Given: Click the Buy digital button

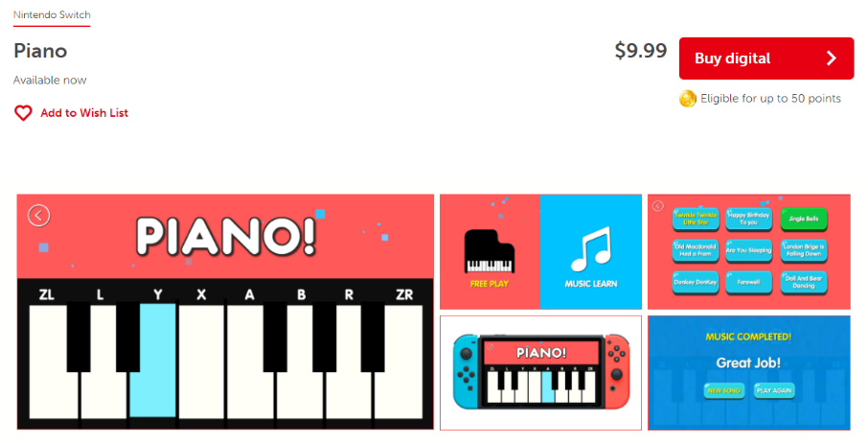Looking at the screenshot, I should click(x=766, y=58).
